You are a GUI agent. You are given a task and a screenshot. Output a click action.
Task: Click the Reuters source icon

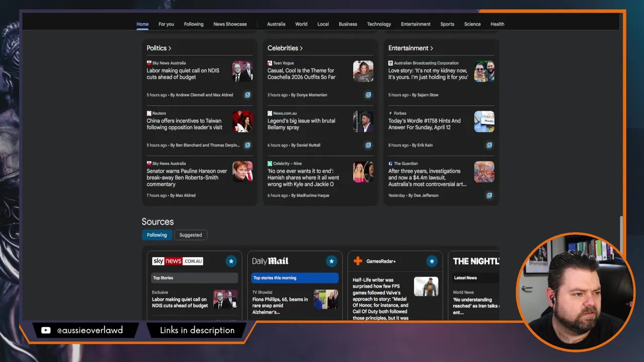click(x=149, y=113)
